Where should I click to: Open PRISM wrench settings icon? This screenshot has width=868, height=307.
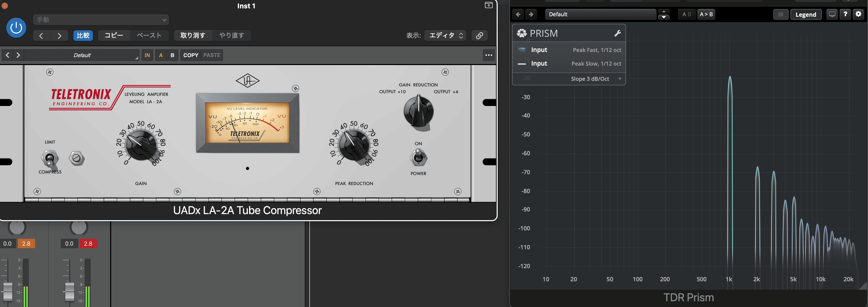(617, 33)
